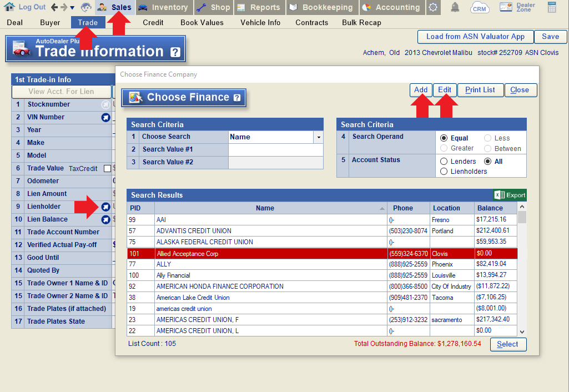Image resolution: width=569 pixels, height=392 pixels.
Task: Click the Add finance company button
Action: [421, 89]
